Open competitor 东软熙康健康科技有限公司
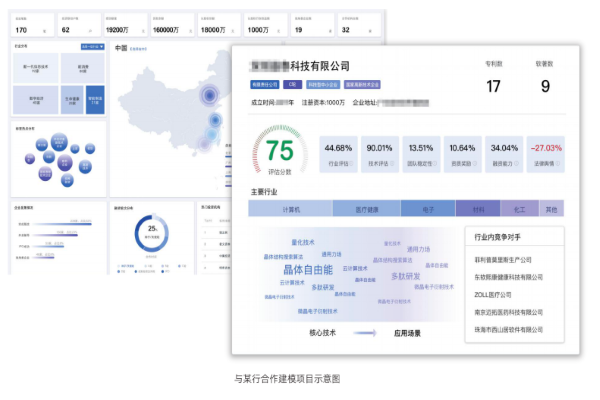This screenshot has width=600, height=400. 508,277
